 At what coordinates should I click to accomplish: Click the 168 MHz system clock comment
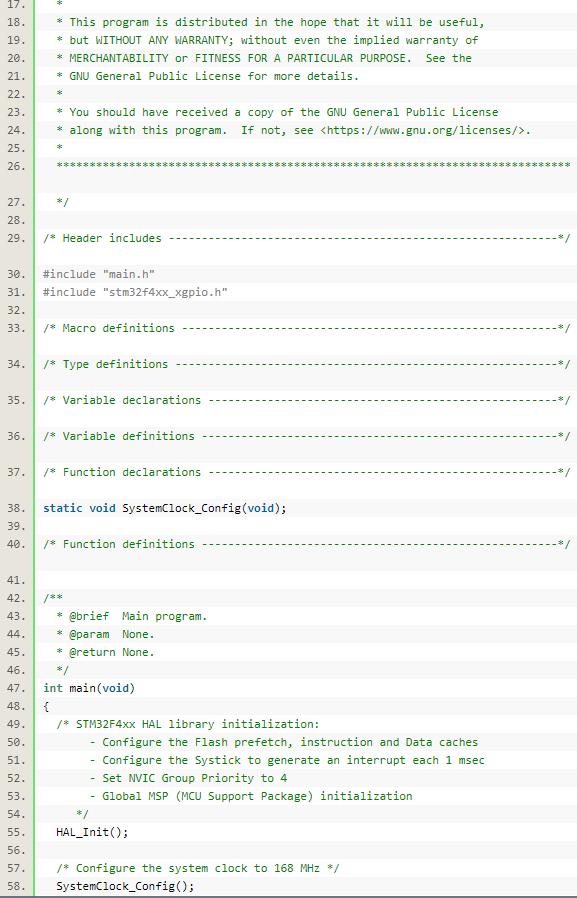pos(197,868)
